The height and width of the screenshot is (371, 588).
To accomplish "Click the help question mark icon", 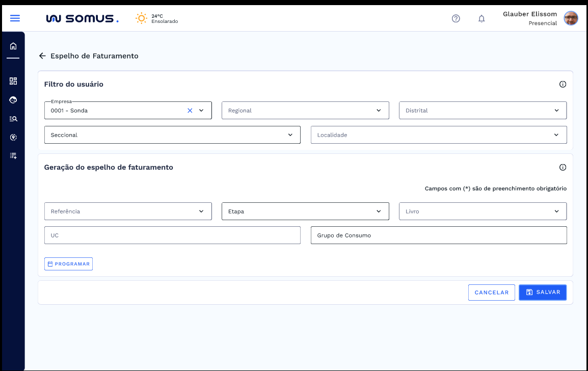I will pos(456,19).
